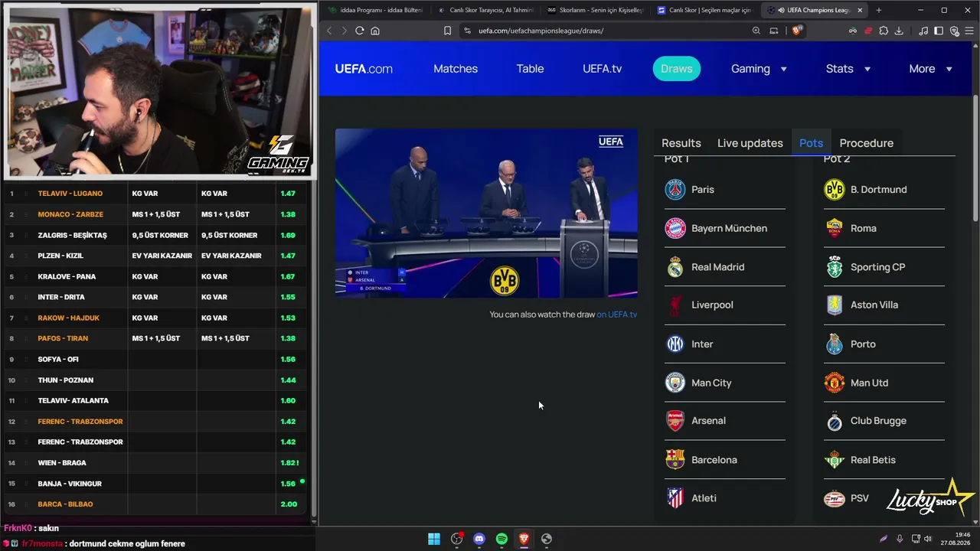Open the volume speaker icon in tray
This screenshot has height=551, width=980.
(x=928, y=539)
